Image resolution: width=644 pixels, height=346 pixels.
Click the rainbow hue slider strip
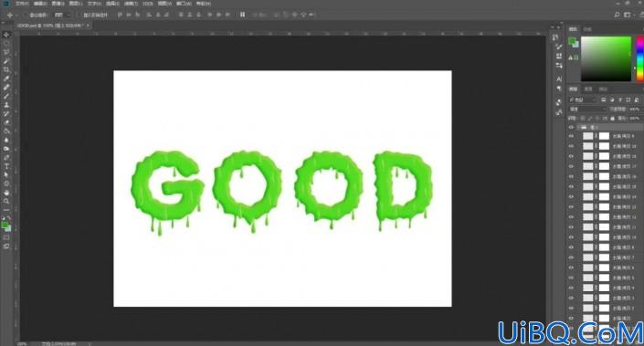640,58
